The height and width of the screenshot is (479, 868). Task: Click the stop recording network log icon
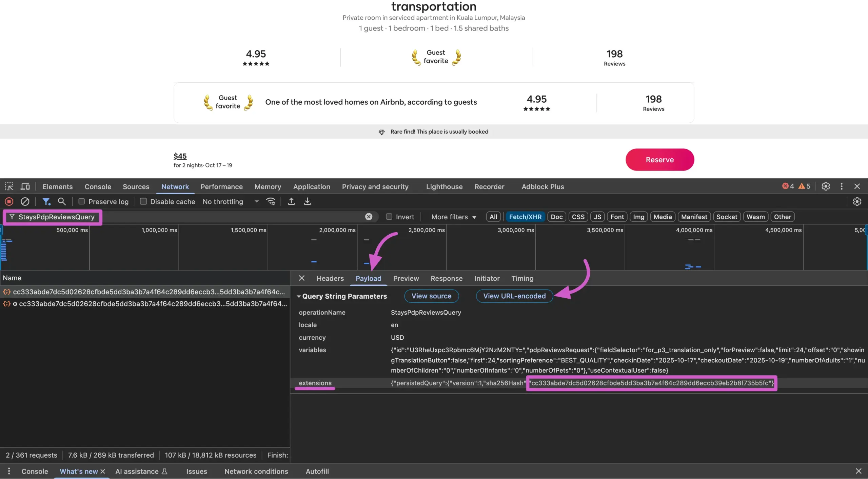9,201
